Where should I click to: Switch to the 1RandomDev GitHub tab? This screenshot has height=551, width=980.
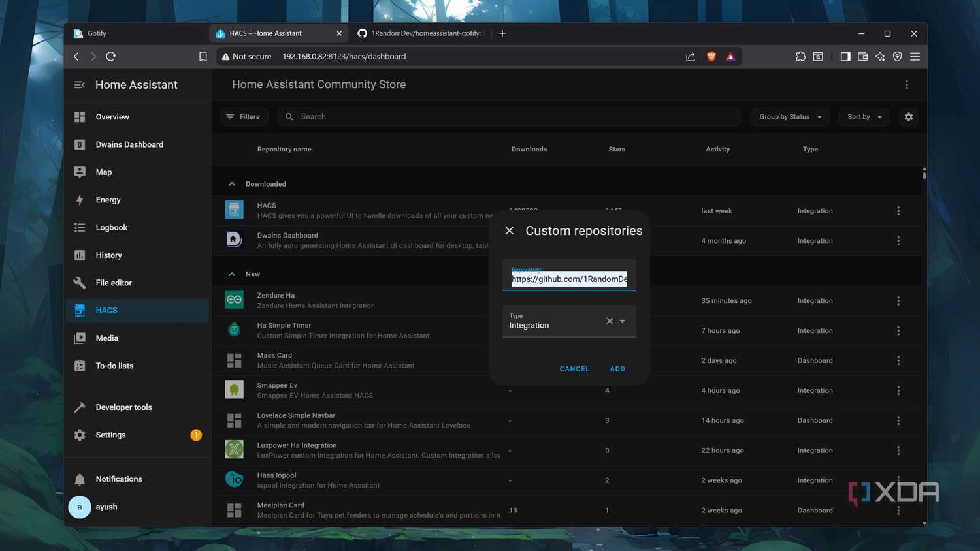point(423,33)
